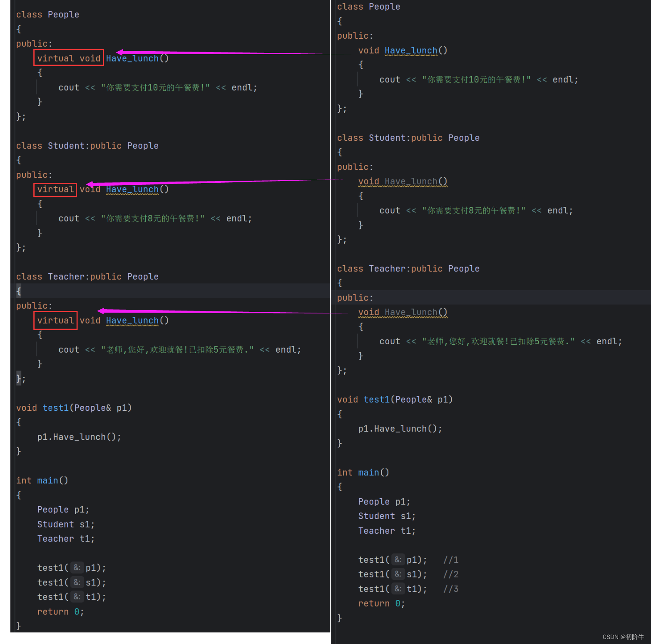Click 'Student s1;' in right pane main
Image resolution: width=651 pixels, height=644 pixels.
[387, 516]
